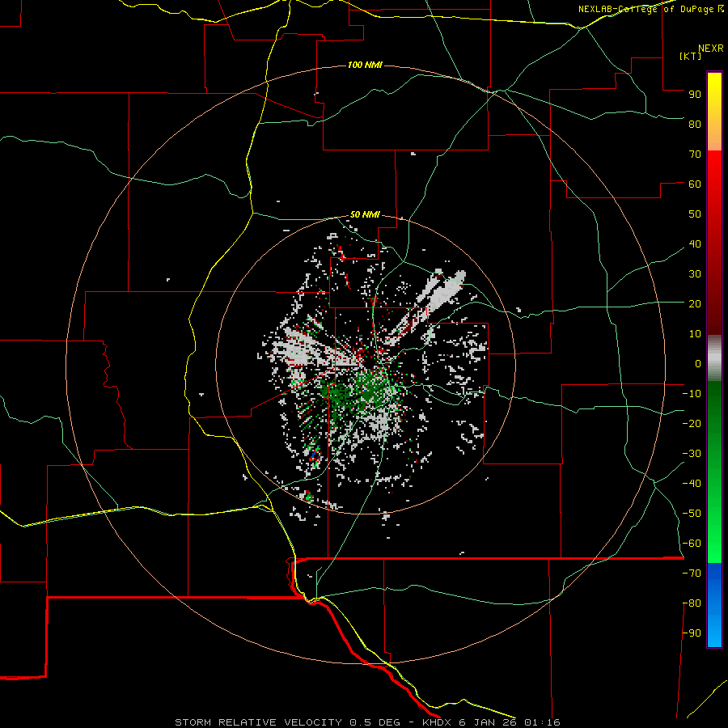
Task: Click the 30 value on the velocity scale
Action: pos(695,274)
